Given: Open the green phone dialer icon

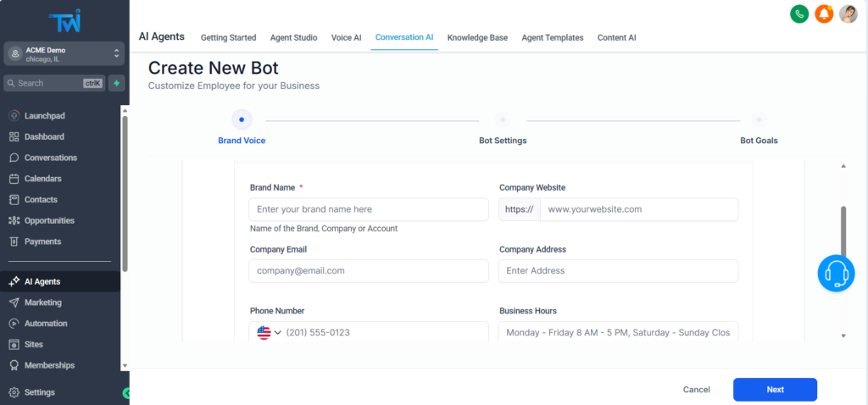Looking at the screenshot, I should (x=799, y=14).
